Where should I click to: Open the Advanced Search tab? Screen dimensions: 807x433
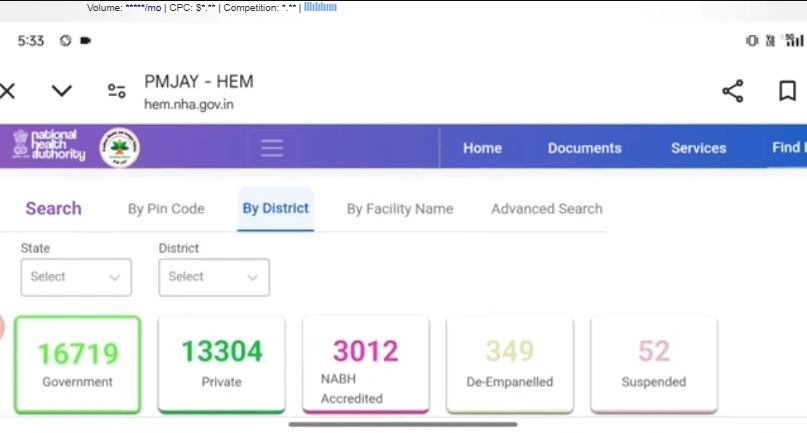coord(547,209)
